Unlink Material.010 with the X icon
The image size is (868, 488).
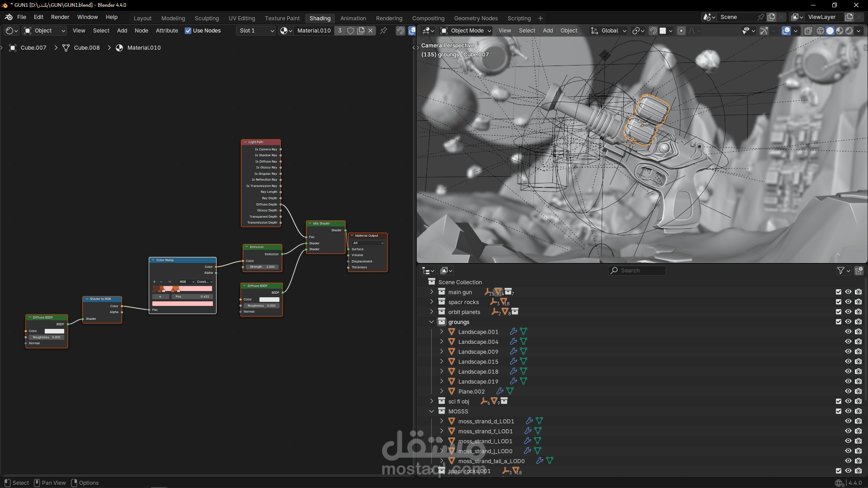click(x=371, y=31)
